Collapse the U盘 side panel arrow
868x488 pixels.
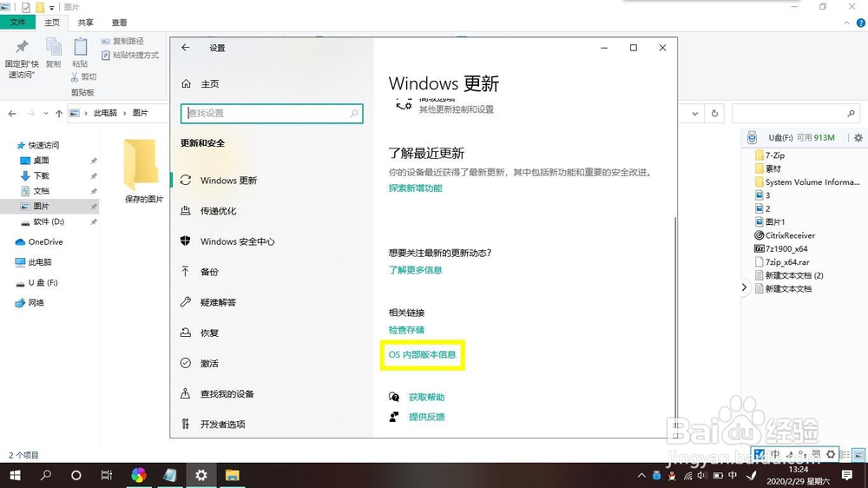click(744, 287)
